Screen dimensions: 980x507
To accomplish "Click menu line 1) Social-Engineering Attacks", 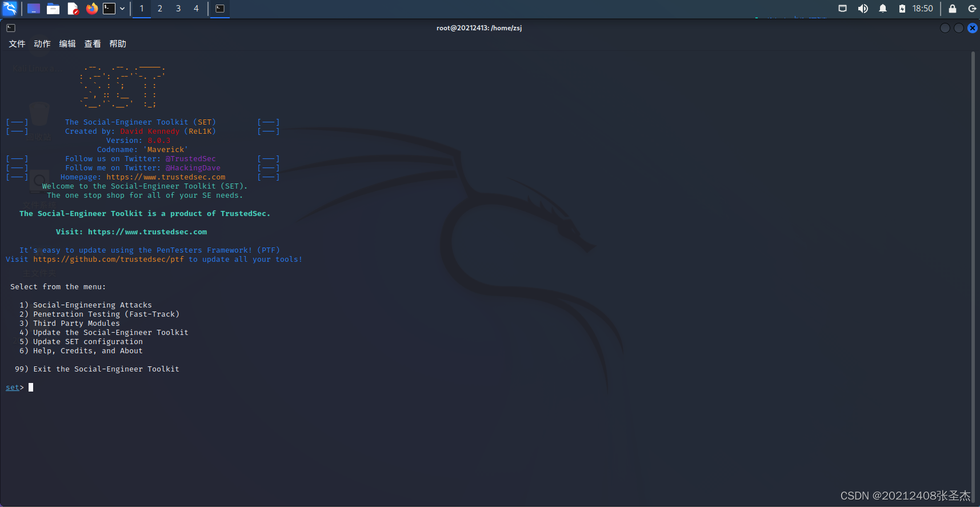I will coord(86,305).
